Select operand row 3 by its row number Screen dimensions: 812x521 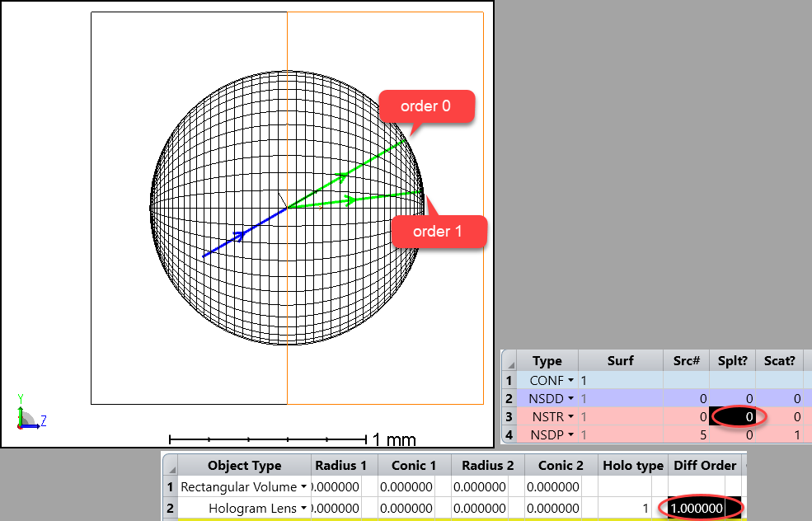509,416
